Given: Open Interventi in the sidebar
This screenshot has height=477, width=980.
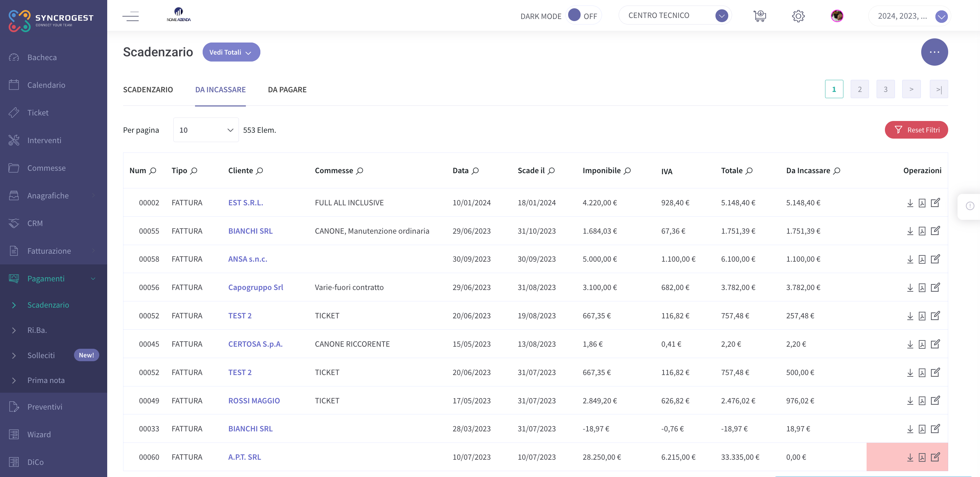Looking at the screenshot, I should (53, 140).
